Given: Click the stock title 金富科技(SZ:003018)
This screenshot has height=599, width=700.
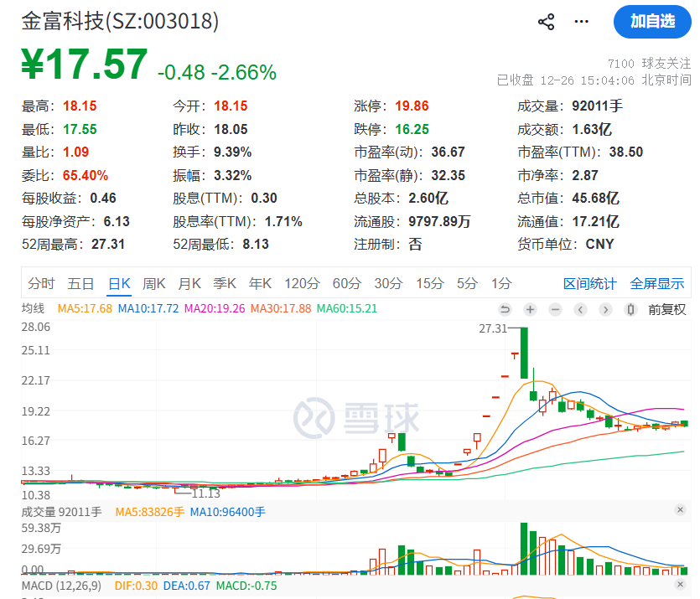Looking at the screenshot, I should (x=120, y=20).
